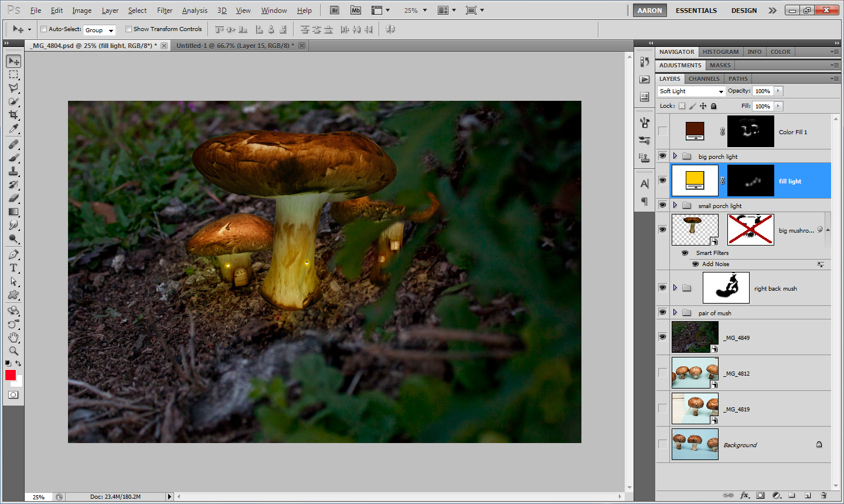
Task: Select the Hand tool
Action: click(x=13, y=338)
